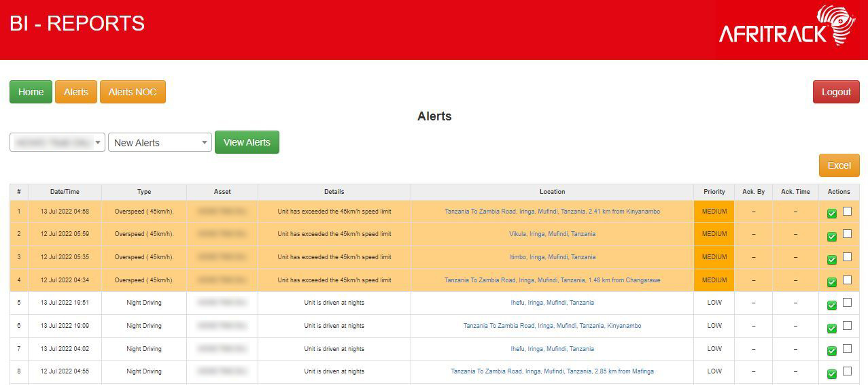Open the Ihefu location link in row 7
Viewport: 868px width, 385px height.
552,349
